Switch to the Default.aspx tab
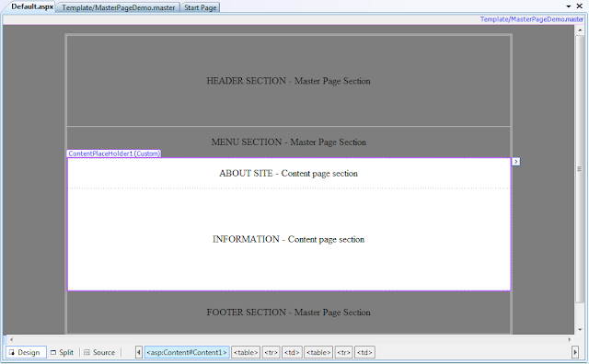Image resolution: width=589 pixels, height=364 pixels. (x=31, y=6)
